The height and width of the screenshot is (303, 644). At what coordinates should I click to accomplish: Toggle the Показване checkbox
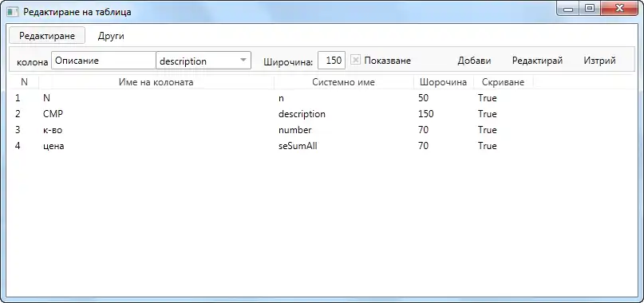pos(356,60)
